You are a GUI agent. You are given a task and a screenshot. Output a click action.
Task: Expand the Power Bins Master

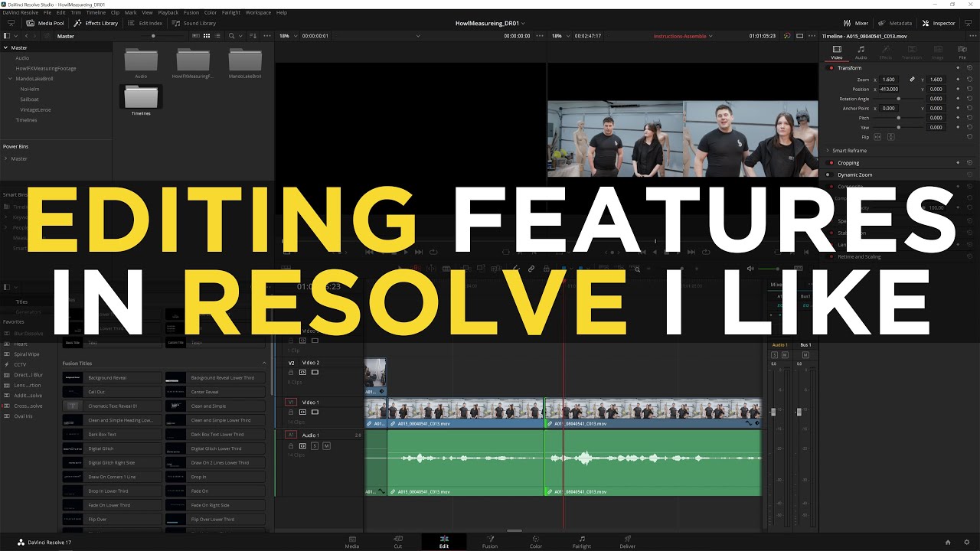pos(5,158)
